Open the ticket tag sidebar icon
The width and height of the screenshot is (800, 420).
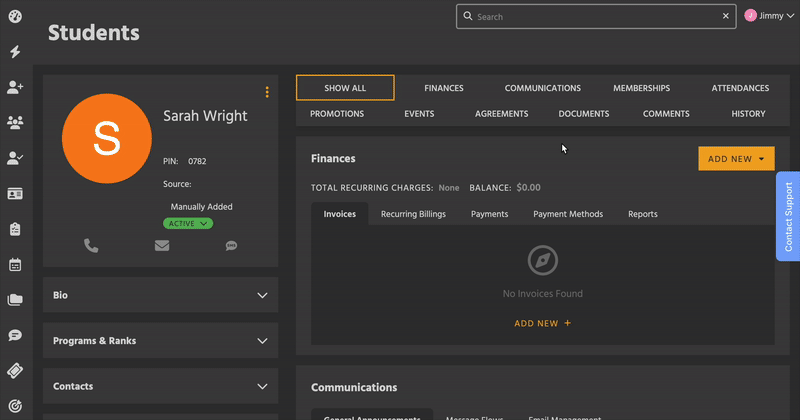15,370
